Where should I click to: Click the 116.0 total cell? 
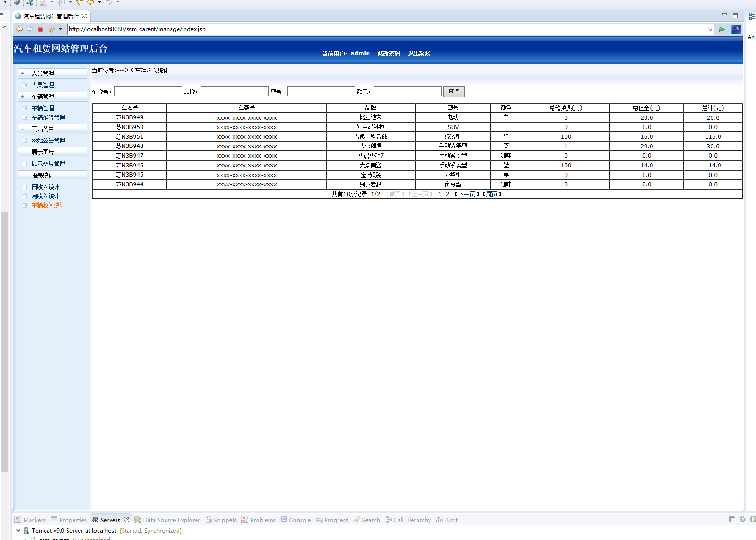(713, 137)
